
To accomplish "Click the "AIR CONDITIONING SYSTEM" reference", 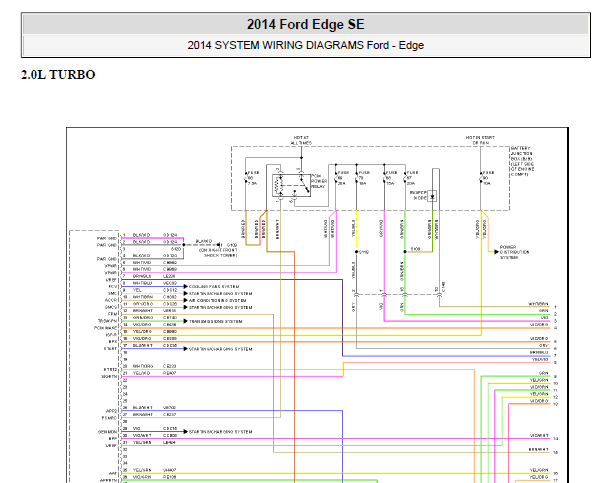I will click(x=217, y=300).
